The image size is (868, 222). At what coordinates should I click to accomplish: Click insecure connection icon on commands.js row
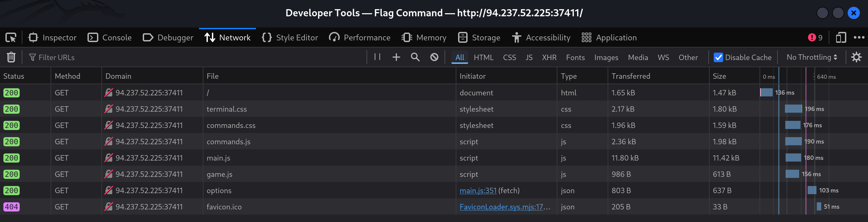tap(108, 142)
